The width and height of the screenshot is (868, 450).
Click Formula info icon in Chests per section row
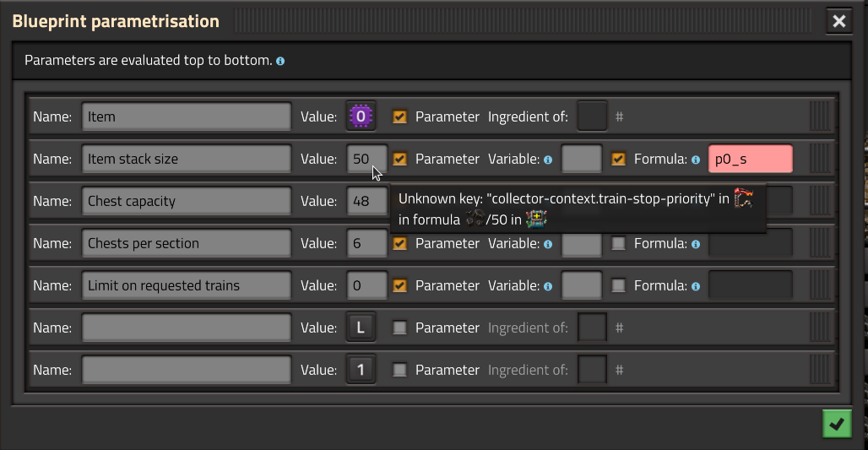pos(696,244)
